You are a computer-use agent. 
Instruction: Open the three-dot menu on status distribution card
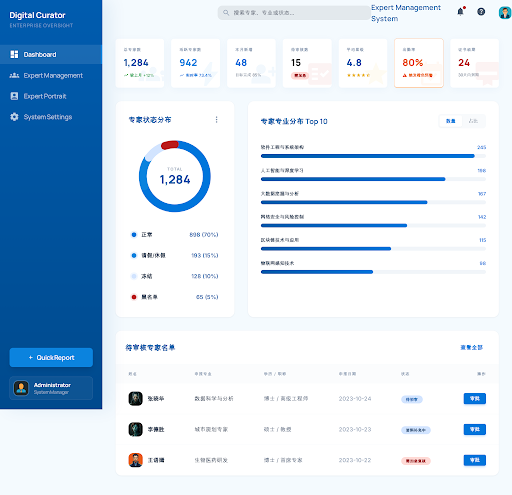pos(217,120)
